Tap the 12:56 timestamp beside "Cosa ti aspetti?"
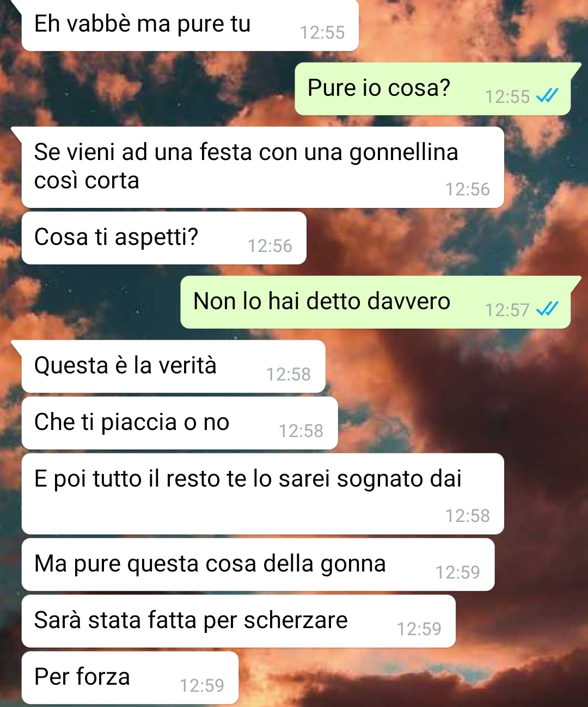The height and width of the screenshot is (707, 588). pyautogui.click(x=270, y=246)
